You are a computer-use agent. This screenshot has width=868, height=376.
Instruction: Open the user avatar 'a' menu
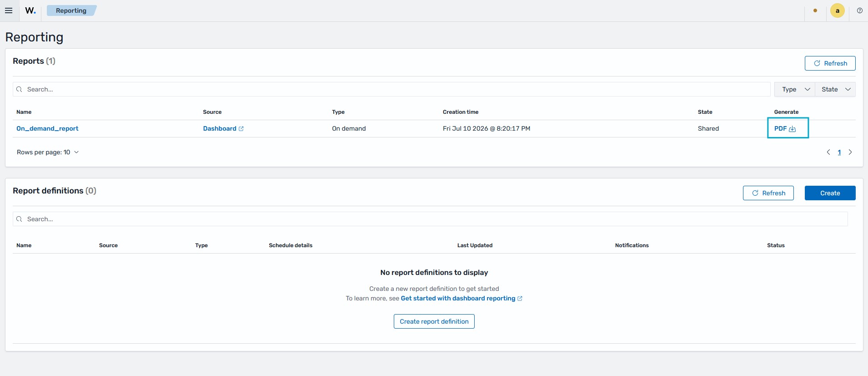click(x=837, y=10)
